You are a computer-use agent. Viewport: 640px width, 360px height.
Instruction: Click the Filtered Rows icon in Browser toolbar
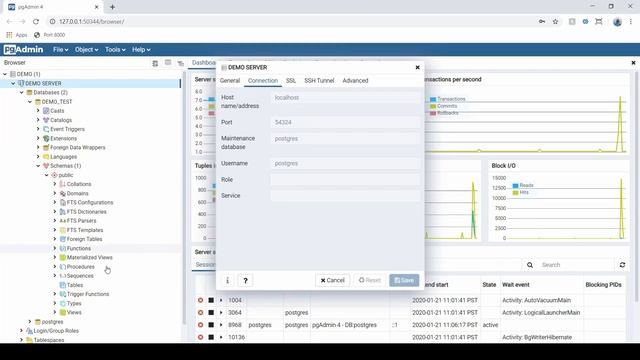(x=181, y=63)
